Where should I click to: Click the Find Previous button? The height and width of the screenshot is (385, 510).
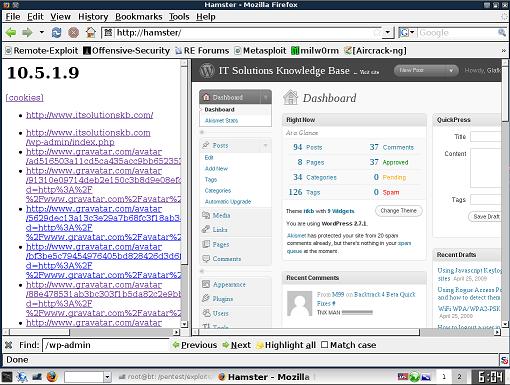coord(195,345)
